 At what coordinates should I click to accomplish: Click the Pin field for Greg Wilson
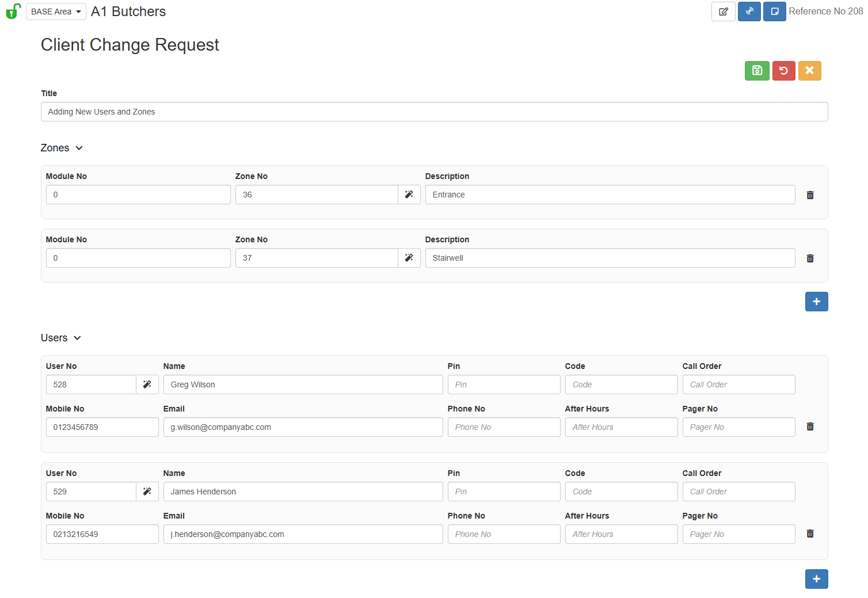tap(504, 384)
